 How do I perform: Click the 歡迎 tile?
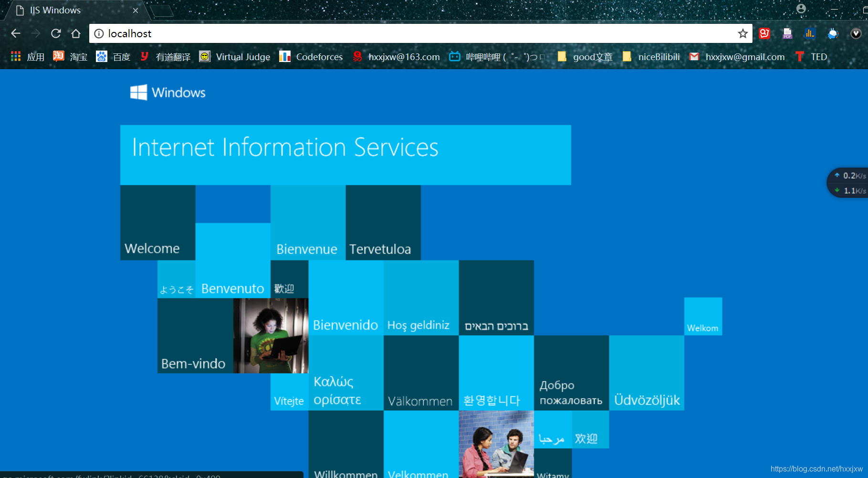[289, 279]
